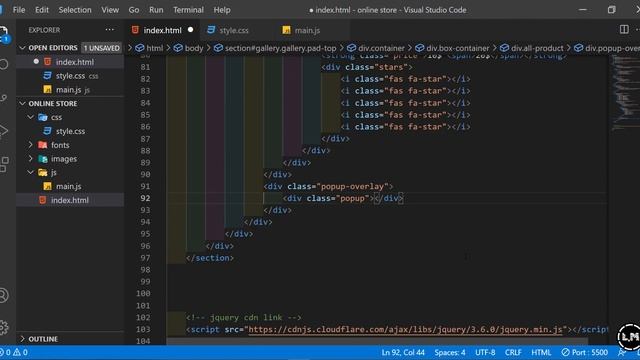The height and width of the screenshot is (360, 640).
Task: Click line number 92 in gutter
Action: click(145, 198)
